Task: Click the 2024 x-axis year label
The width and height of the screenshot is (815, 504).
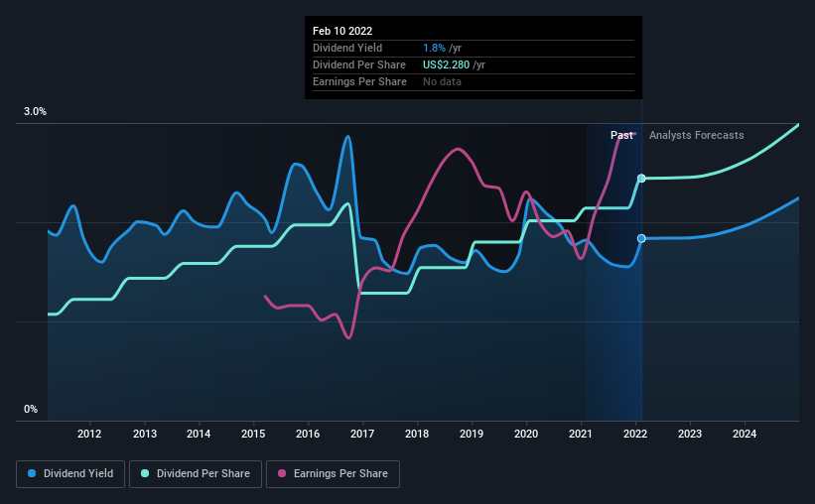Action: (745, 434)
